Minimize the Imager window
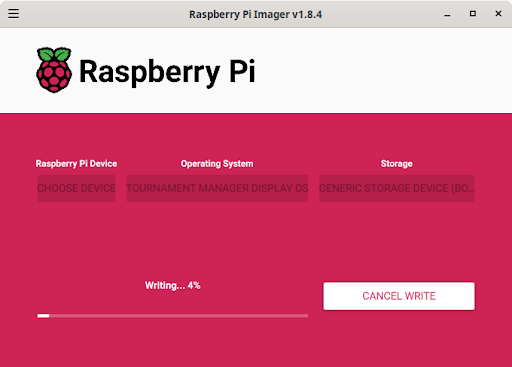The width and height of the screenshot is (512, 367). click(x=447, y=14)
